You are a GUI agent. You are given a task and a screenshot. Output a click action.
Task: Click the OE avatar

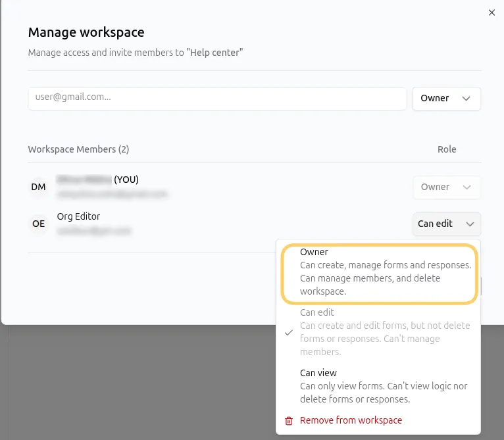39,224
